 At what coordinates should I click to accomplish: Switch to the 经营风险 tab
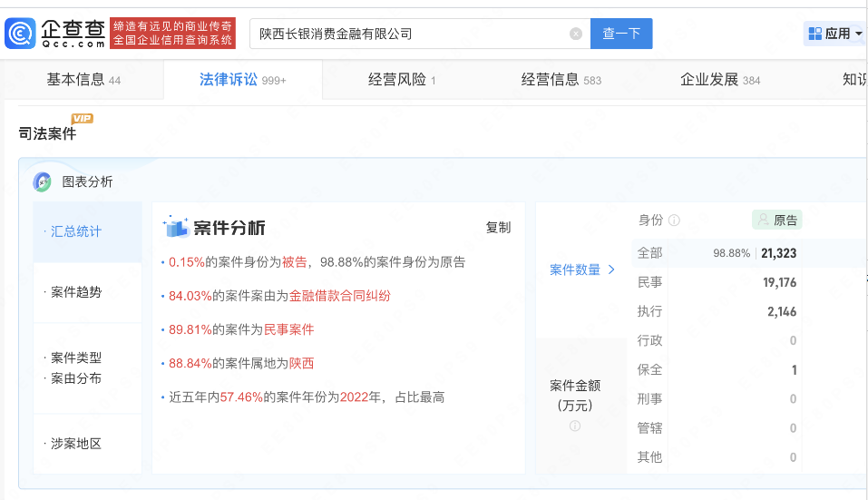402,80
